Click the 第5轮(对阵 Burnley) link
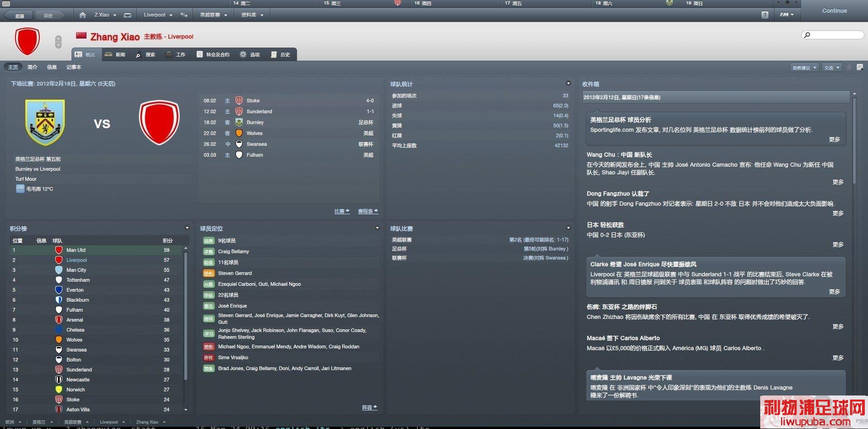 [x=546, y=249]
